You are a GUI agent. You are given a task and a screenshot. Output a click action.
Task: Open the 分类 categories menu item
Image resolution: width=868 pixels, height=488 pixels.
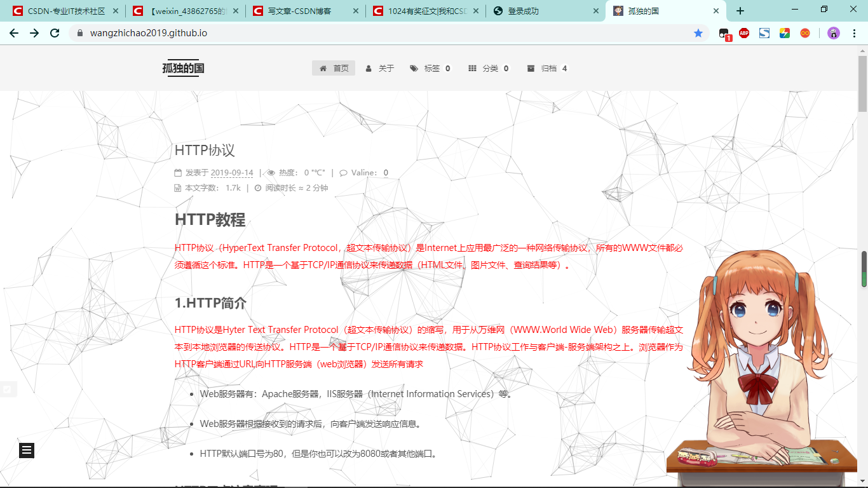(489, 68)
